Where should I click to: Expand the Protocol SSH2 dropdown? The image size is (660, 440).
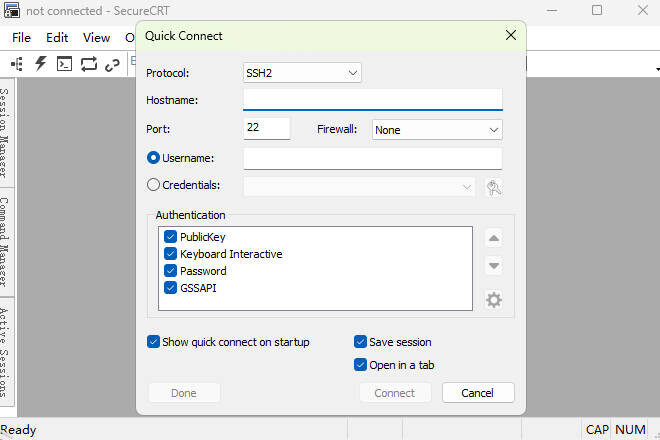[302, 73]
